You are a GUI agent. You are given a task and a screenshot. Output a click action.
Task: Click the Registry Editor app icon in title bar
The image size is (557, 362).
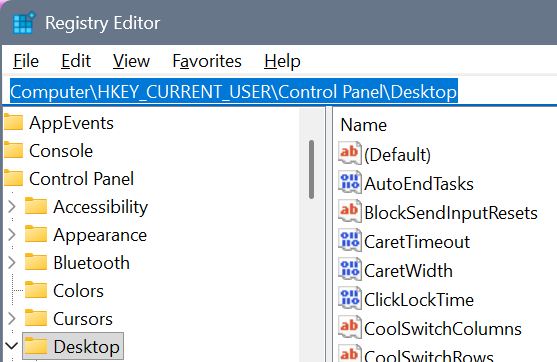24,23
